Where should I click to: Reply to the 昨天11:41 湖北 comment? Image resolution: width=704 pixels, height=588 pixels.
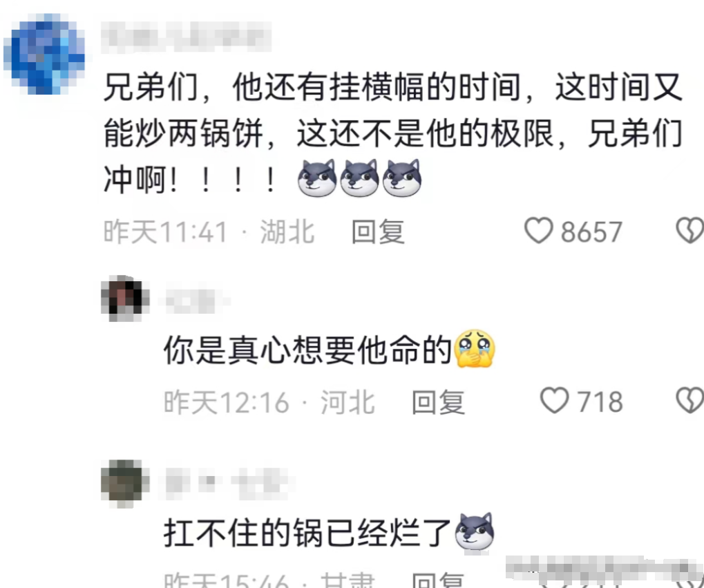click(x=378, y=231)
